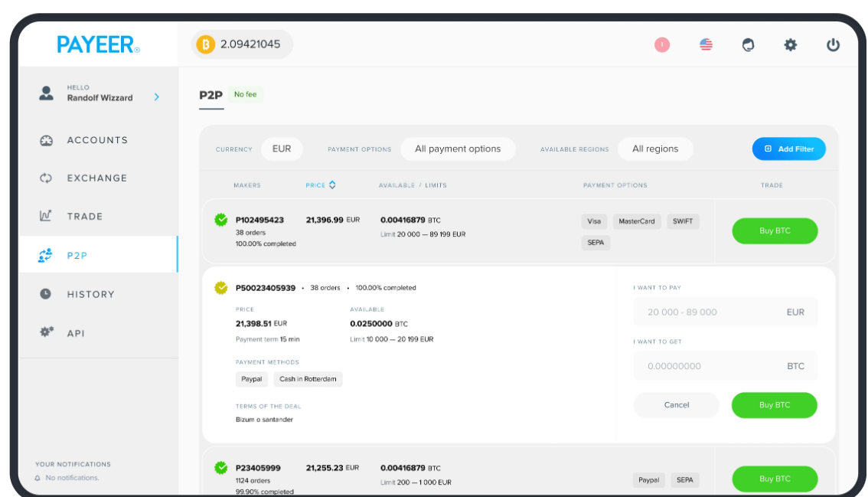Open History in the sidebar
The width and height of the screenshot is (868, 497).
tap(90, 294)
